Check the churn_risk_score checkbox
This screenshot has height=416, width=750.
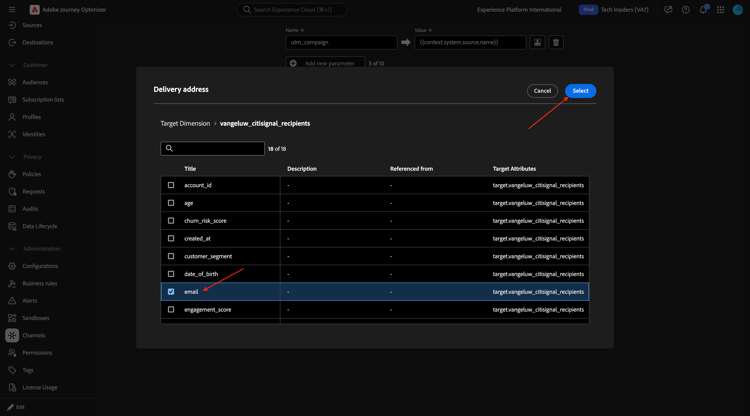pyautogui.click(x=171, y=220)
